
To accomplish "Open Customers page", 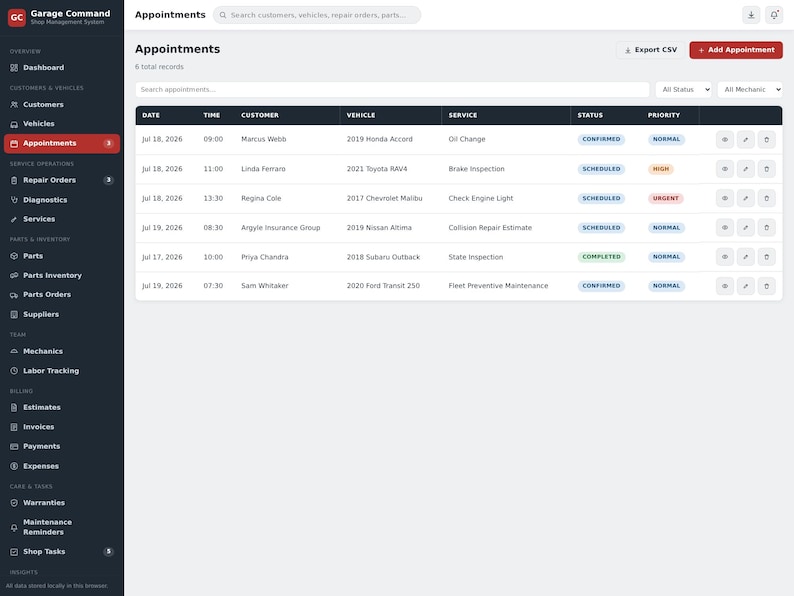I will [x=62, y=105].
